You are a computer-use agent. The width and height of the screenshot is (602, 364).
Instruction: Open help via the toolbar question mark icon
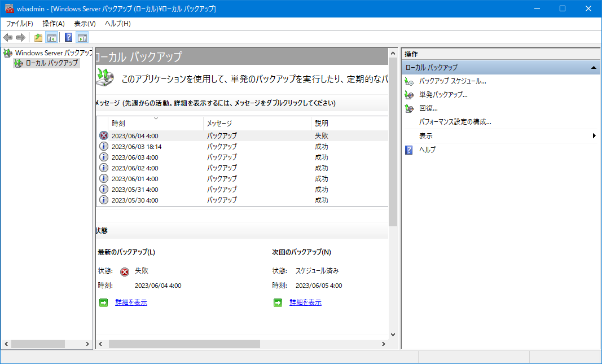[69, 37]
